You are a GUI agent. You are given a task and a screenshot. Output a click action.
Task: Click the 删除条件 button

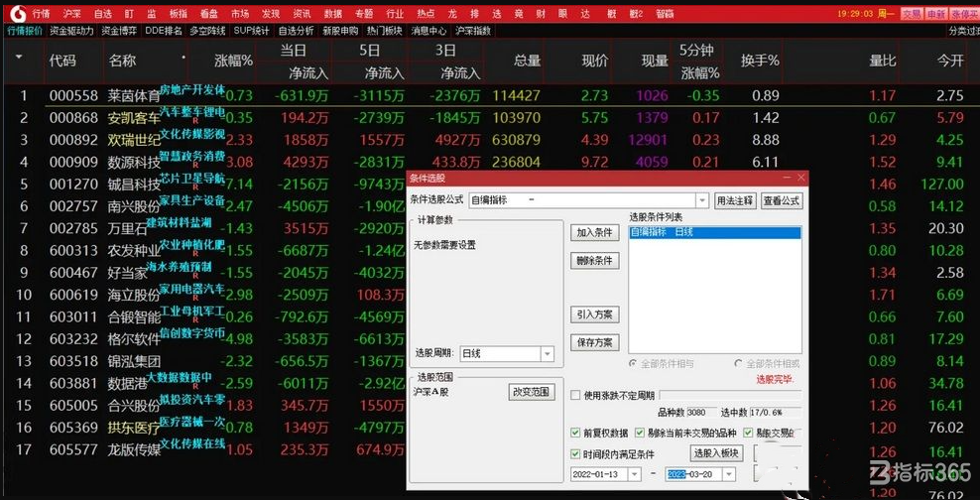[594, 261]
